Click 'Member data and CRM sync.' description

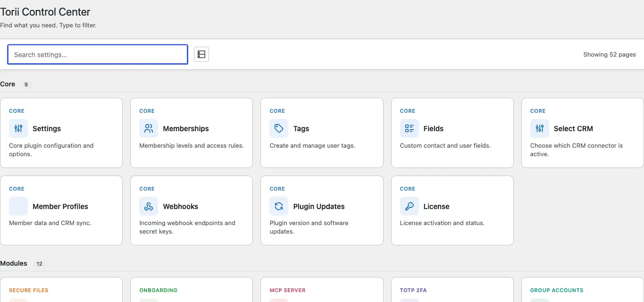pyautogui.click(x=50, y=223)
